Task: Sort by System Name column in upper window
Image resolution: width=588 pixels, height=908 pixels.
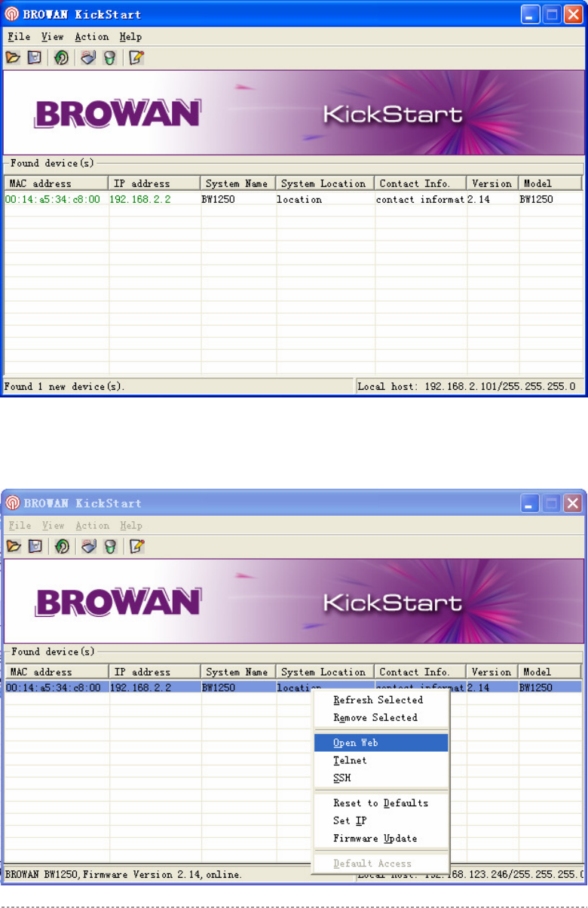Action: (x=238, y=183)
